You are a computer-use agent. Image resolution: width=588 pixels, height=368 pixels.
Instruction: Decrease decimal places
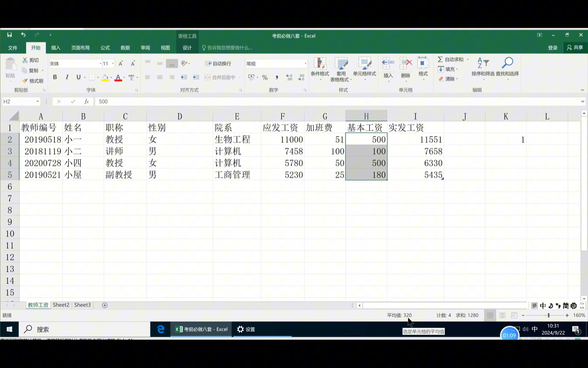pos(301,77)
